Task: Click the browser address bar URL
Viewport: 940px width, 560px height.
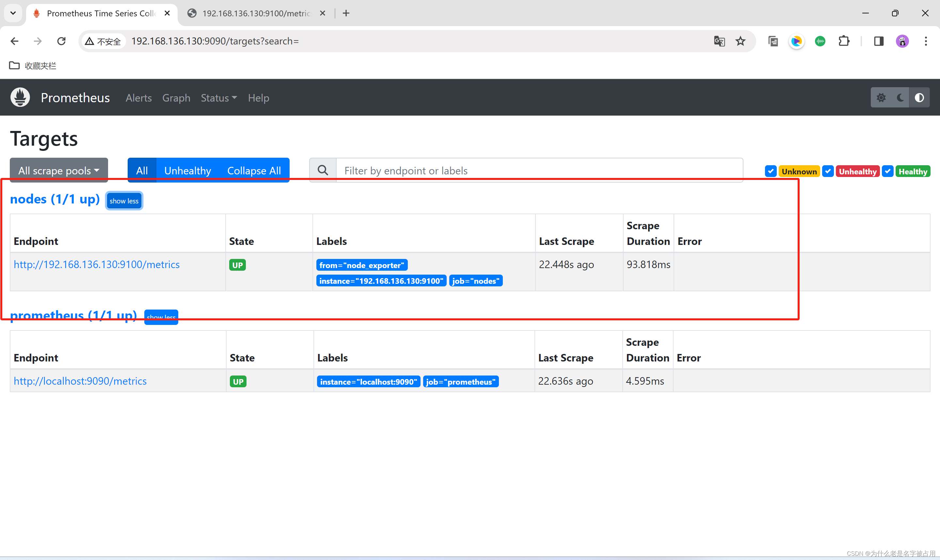Action: point(215,41)
